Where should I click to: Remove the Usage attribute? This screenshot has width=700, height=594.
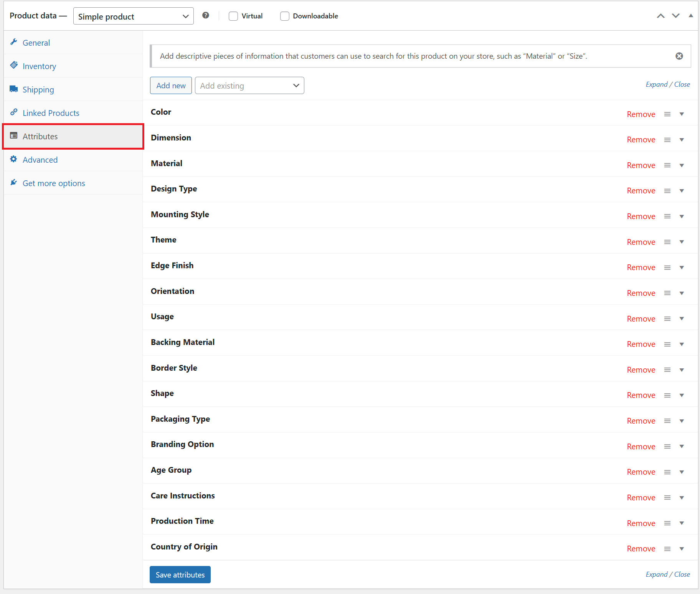(x=641, y=319)
